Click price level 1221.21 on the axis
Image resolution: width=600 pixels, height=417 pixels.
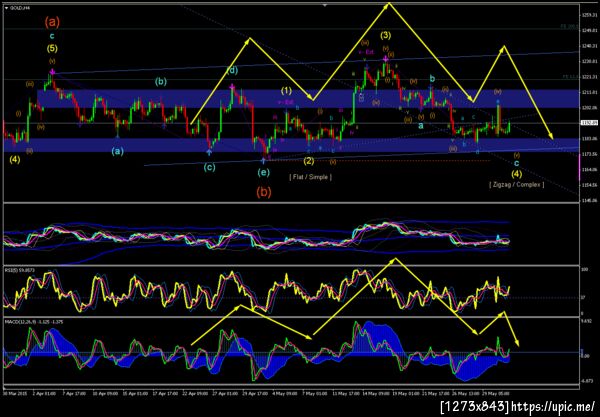(x=589, y=77)
